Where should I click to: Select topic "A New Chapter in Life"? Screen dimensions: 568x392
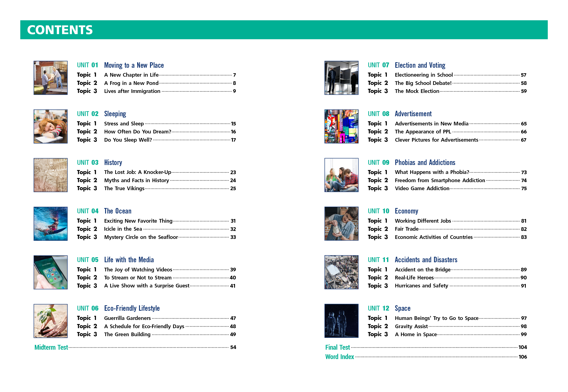click(x=131, y=75)
